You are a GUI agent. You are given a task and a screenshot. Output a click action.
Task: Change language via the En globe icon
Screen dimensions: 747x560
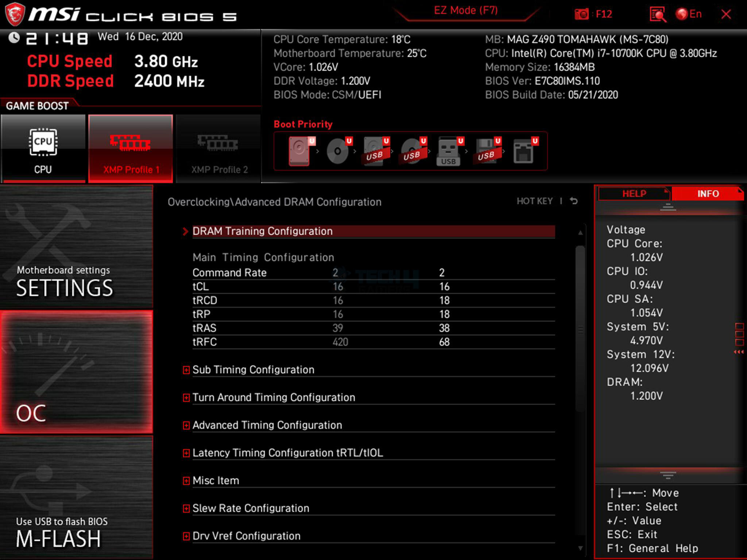pyautogui.click(x=688, y=14)
